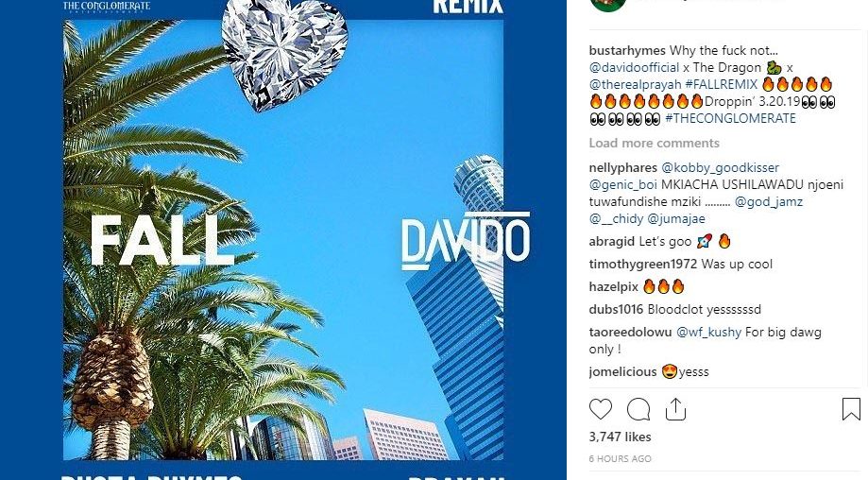Open the 6 HOURS AGO timestamp
Image resolution: width=868 pixels, height=480 pixels.
click(x=620, y=458)
